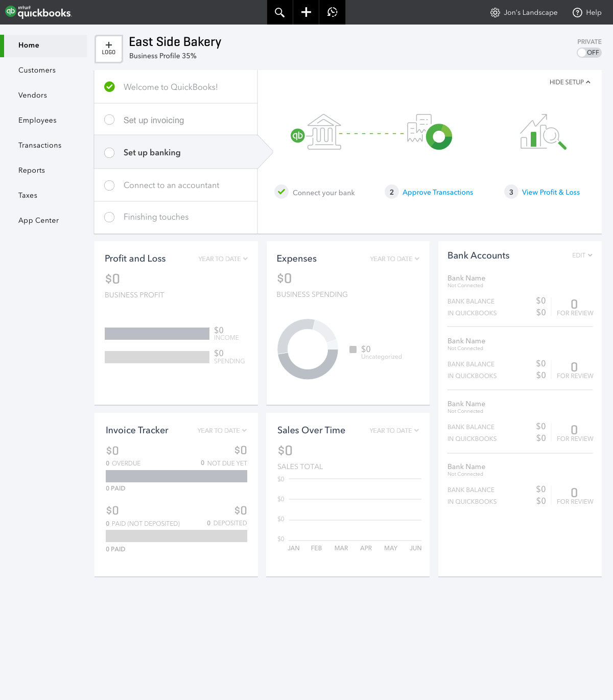613x700 pixels.
Task: Open Vendors in the sidebar
Action: 33,95
